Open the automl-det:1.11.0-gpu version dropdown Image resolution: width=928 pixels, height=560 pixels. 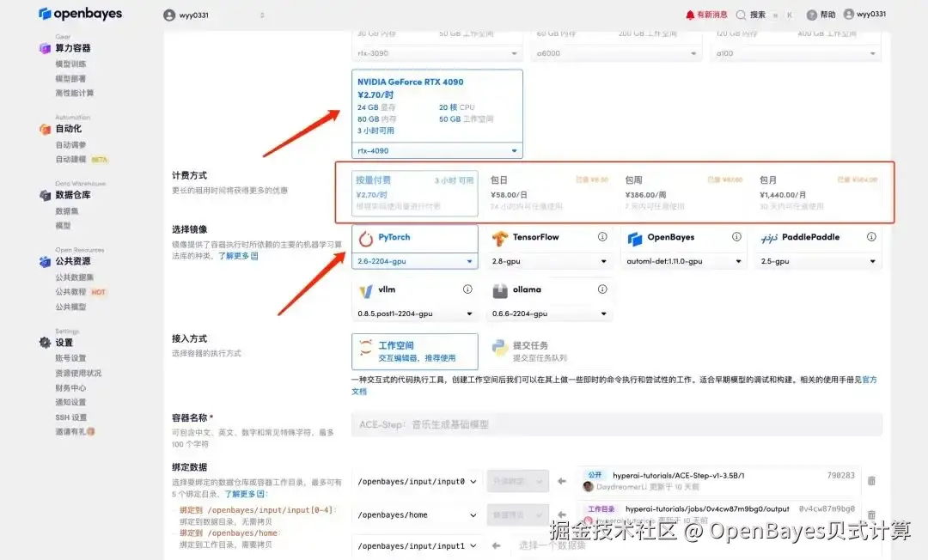684,261
